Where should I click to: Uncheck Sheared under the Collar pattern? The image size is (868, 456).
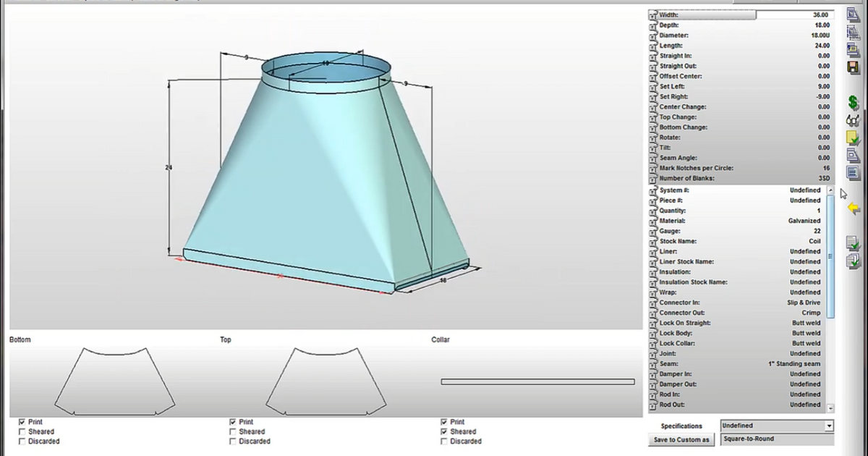pos(444,432)
